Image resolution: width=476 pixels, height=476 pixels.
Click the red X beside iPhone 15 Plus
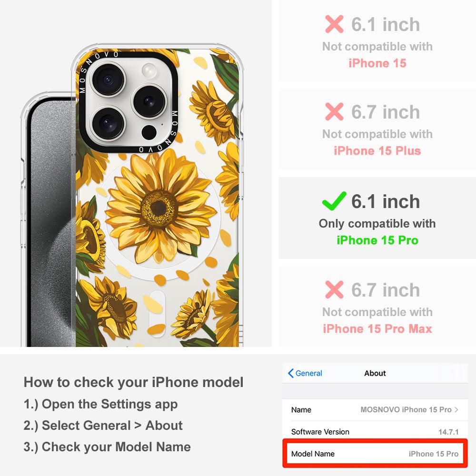(x=334, y=111)
